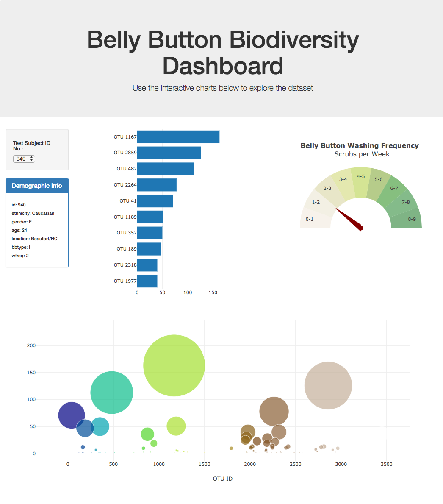The height and width of the screenshot is (504, 443).
Task: Click the teal bubble around OTU 500
Action: (x=111, y=392)
